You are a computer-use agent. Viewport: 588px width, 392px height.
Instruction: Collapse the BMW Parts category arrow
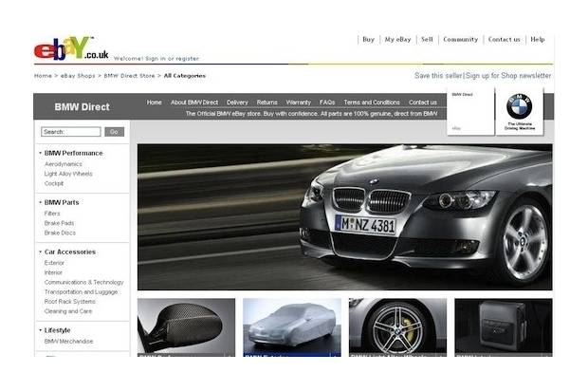point(40,202)
